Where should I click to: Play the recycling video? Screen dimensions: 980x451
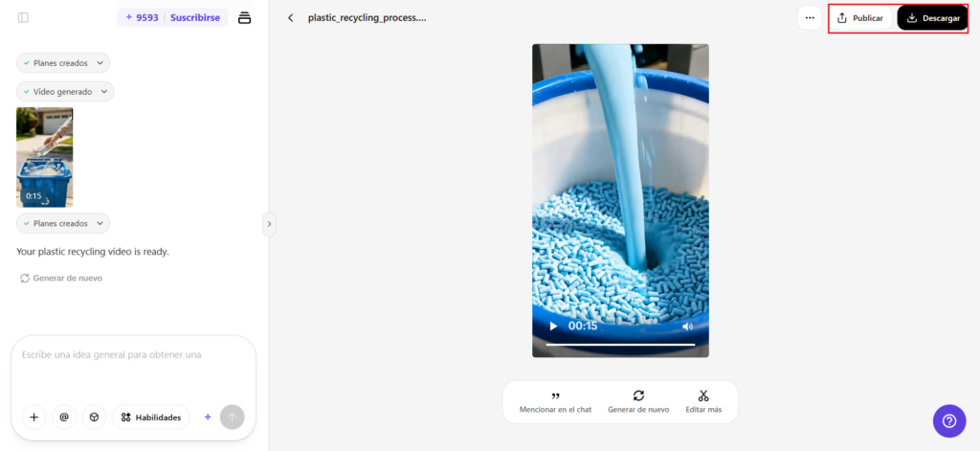pos(553,327)
